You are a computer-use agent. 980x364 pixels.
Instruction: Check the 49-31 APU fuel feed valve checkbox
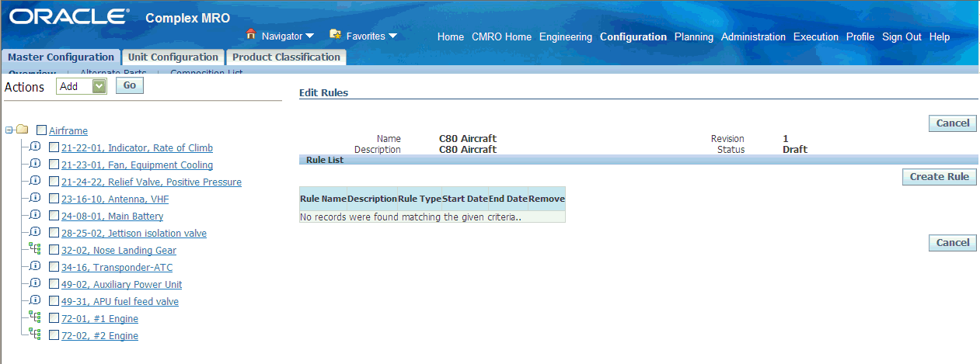54,301
